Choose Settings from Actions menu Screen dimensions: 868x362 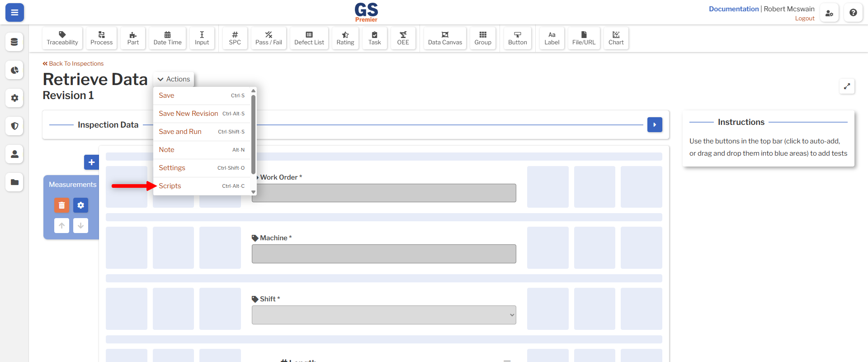tap(202, 168)
